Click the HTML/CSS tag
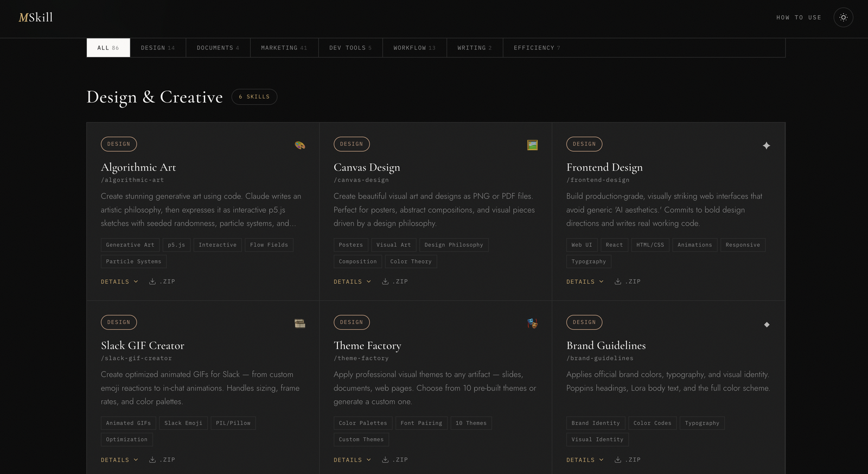 click(x=650, y=245)
